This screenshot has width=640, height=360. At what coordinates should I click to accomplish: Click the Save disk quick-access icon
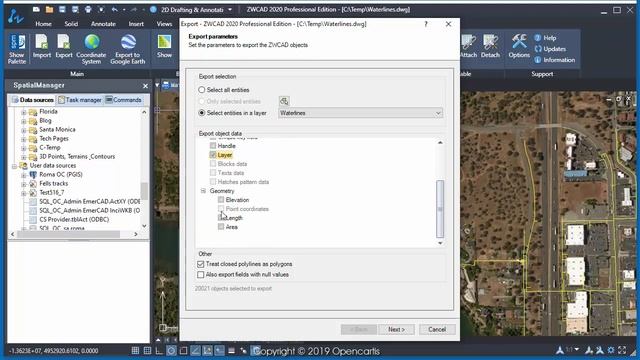pyautogui.click(x=62, y=9)
